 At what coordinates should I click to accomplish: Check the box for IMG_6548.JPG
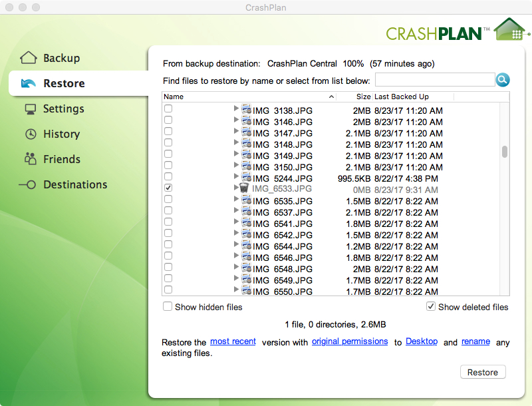tap(168, 267)
